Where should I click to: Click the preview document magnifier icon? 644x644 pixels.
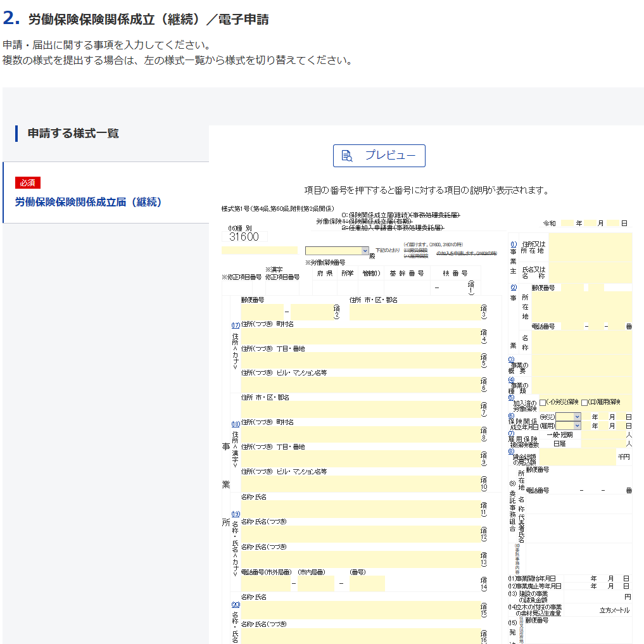tap(347, 156)
